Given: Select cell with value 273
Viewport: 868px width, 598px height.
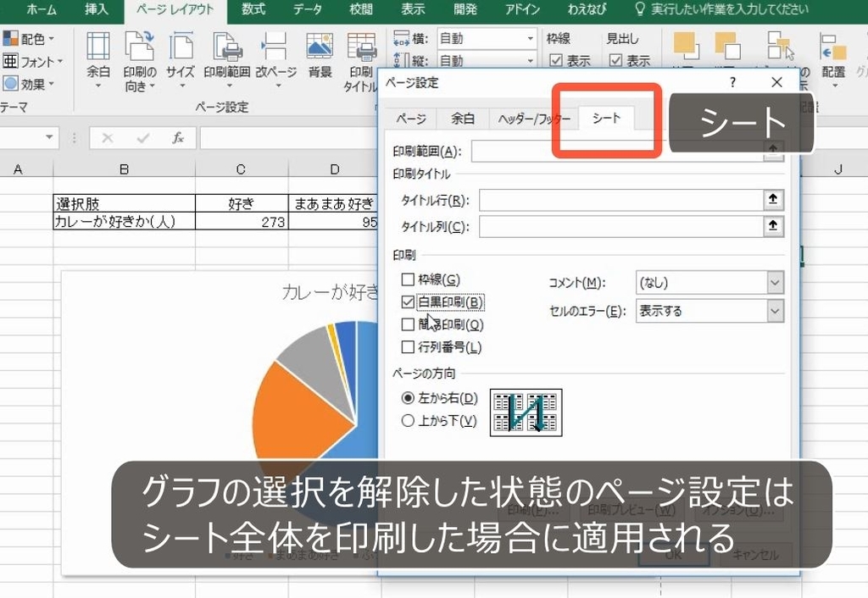Looking at the screenshot, I should (242, 221).
